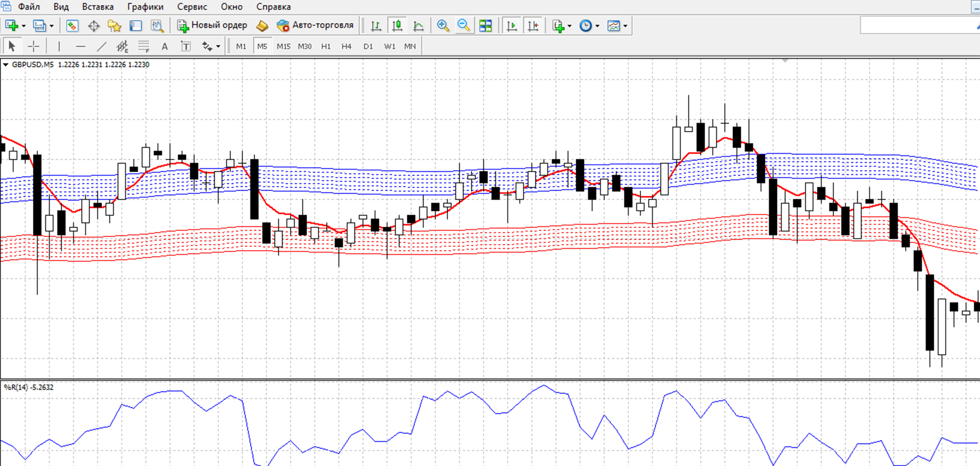Select the Crosshair cursor tool
This screenshot has height=466, width=980.
[34, 47]
